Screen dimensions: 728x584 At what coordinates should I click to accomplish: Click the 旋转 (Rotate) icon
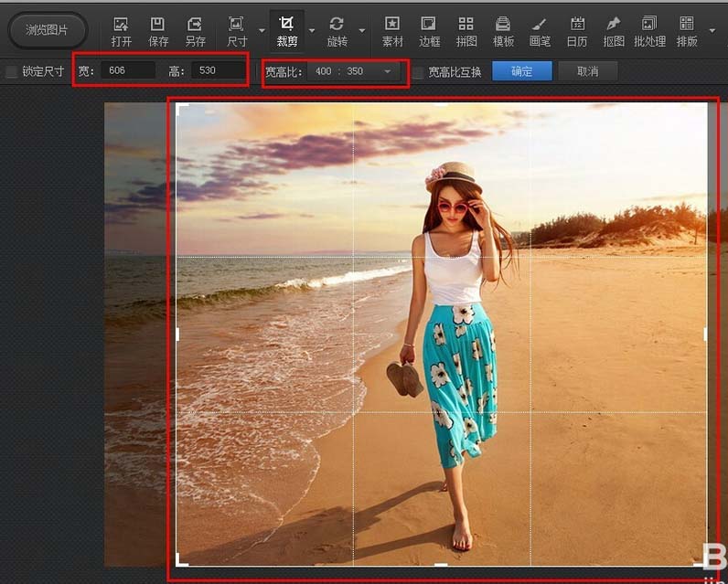pyautogui.click(x=337, y=30)
